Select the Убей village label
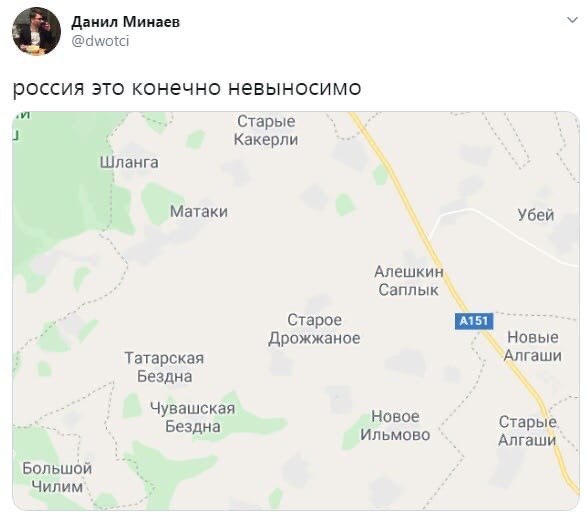 pyautogui.click(x=536, y=215)
